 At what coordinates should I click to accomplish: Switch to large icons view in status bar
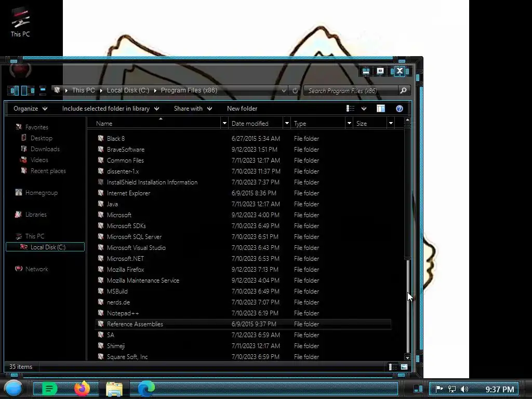click(x=404, y=367)
